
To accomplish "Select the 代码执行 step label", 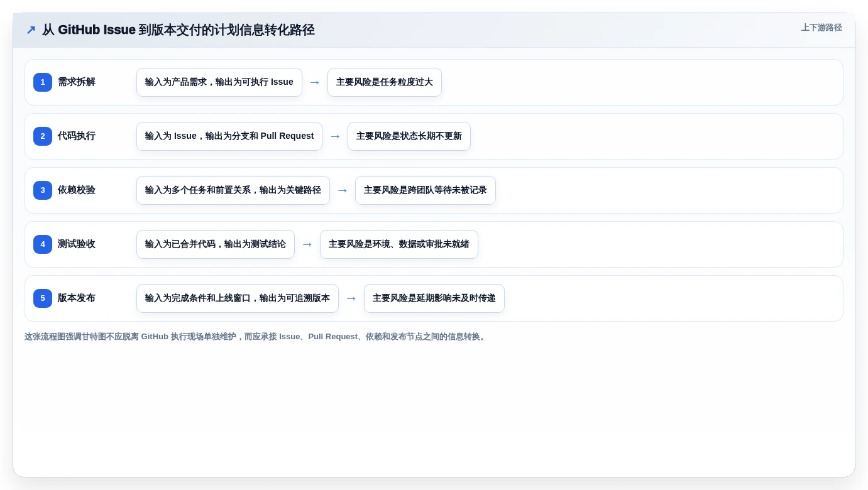I will click(x=77, y=136).
